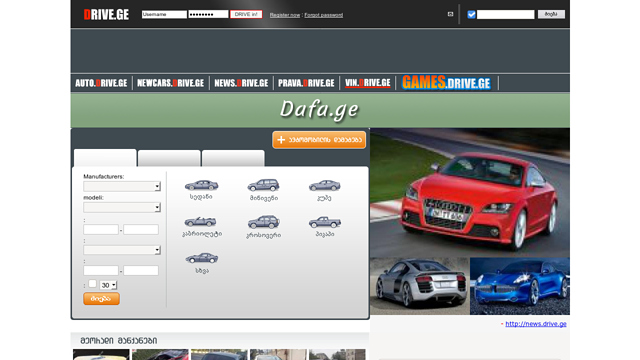Open the Forgot password link
640x360 pixels.
click(x=324, y=15)
